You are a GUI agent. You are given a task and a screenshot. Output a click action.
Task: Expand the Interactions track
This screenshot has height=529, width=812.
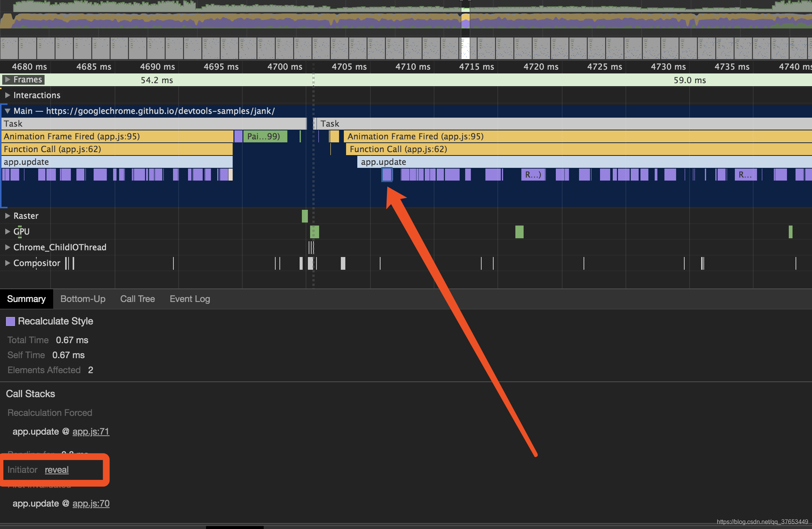7,95
